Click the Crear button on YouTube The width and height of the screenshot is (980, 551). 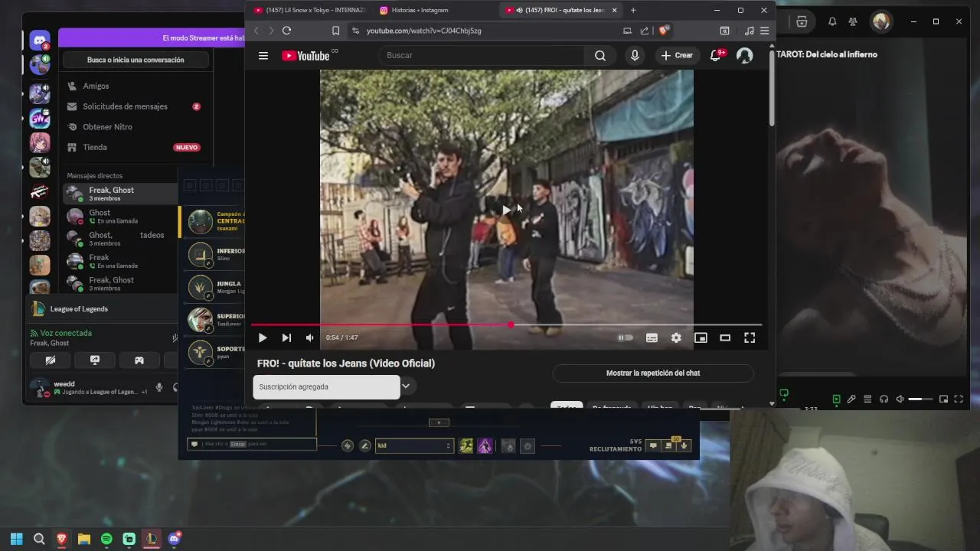(677, 55)
